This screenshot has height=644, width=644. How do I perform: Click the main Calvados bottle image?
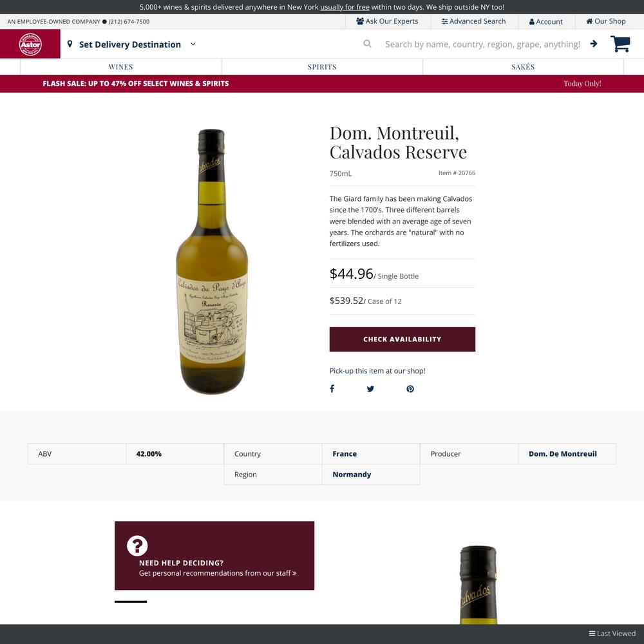pos(212,261)
